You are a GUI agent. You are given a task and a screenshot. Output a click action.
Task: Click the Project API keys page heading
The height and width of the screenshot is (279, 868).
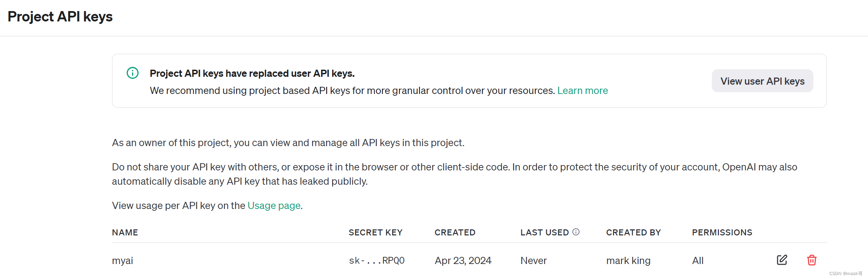pos(60,17)
